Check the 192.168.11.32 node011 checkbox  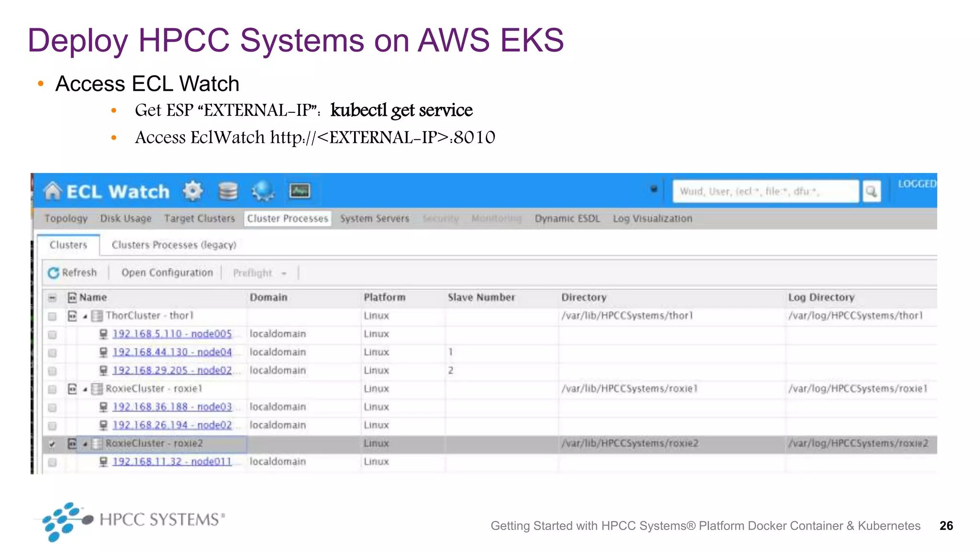(x=52, y=462)
